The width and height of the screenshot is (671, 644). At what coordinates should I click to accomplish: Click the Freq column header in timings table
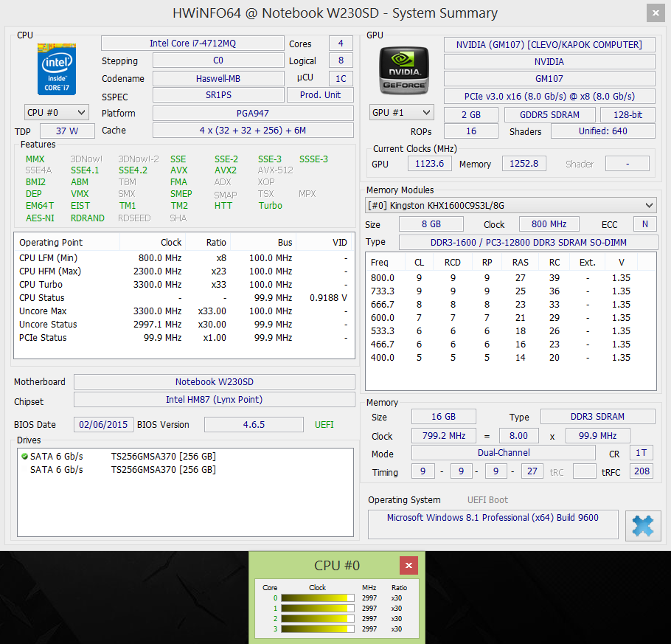point(385,262)
